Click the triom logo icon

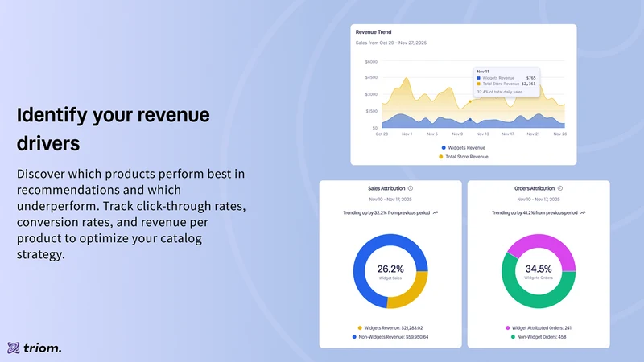[x=13, y=348]
